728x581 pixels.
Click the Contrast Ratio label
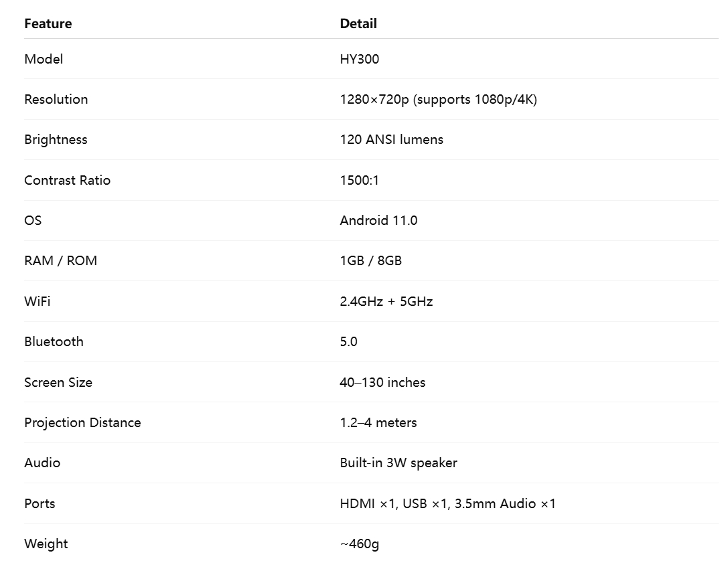click(67, 180)
